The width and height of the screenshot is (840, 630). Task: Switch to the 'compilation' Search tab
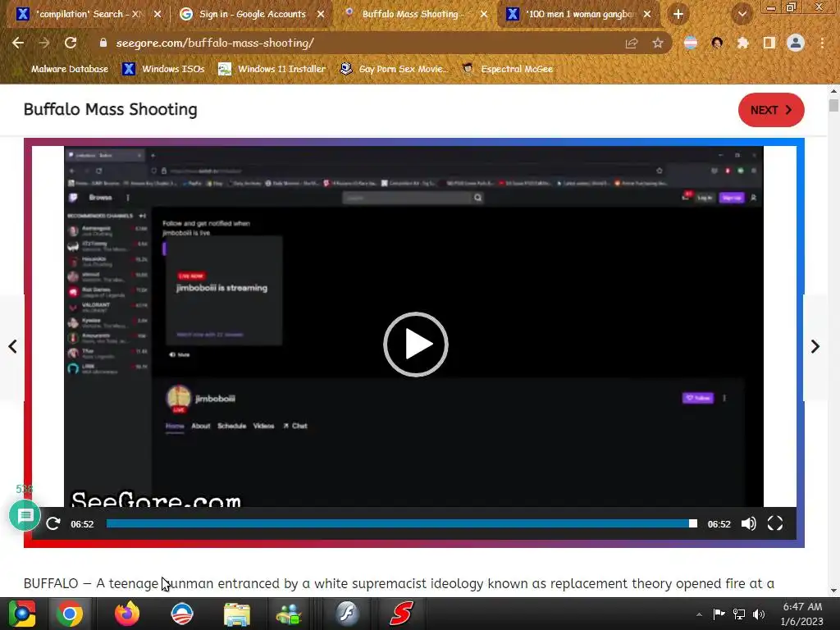(x=85, y=14)
